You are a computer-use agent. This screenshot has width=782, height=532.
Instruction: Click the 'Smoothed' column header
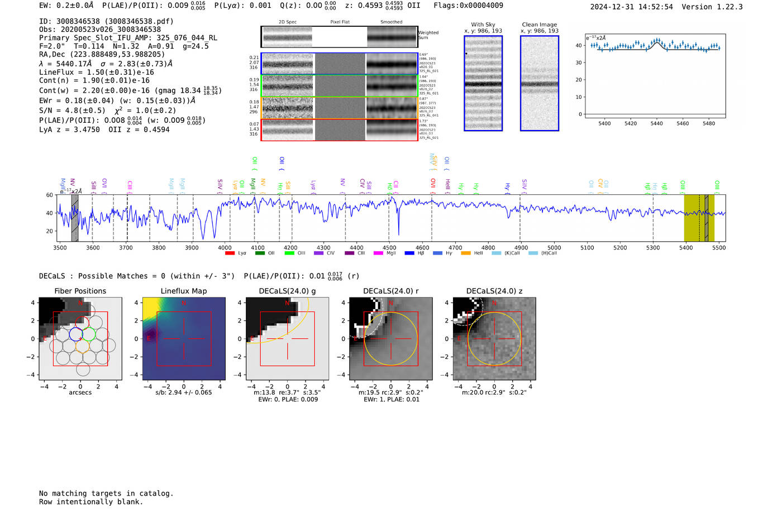click(x=392, y=22)
